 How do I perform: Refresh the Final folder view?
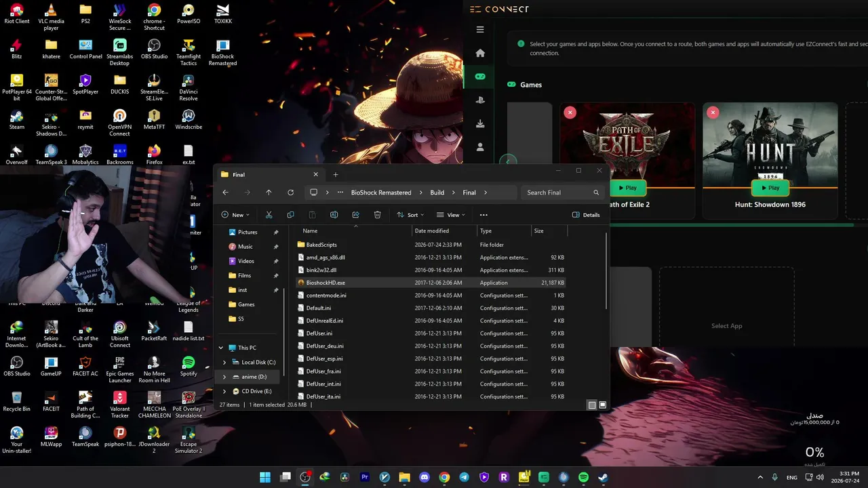pyautogui.click(x=290, y=192)
